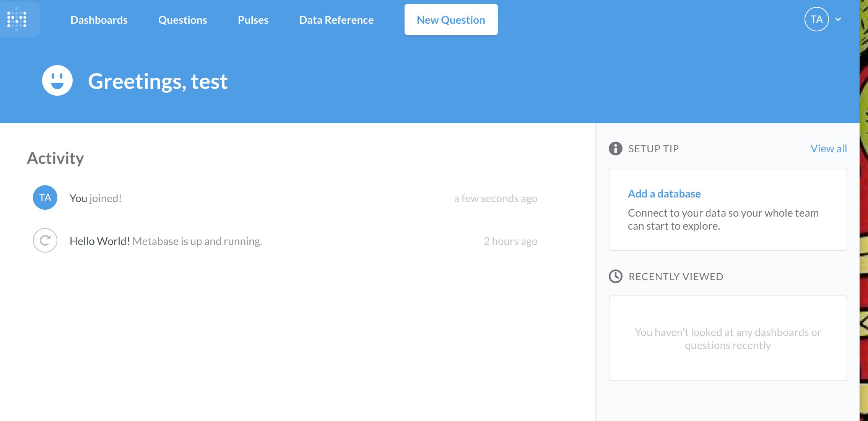Click the refresh icon beside Hello World
The image size is (868, 421).
click(45, 240)
